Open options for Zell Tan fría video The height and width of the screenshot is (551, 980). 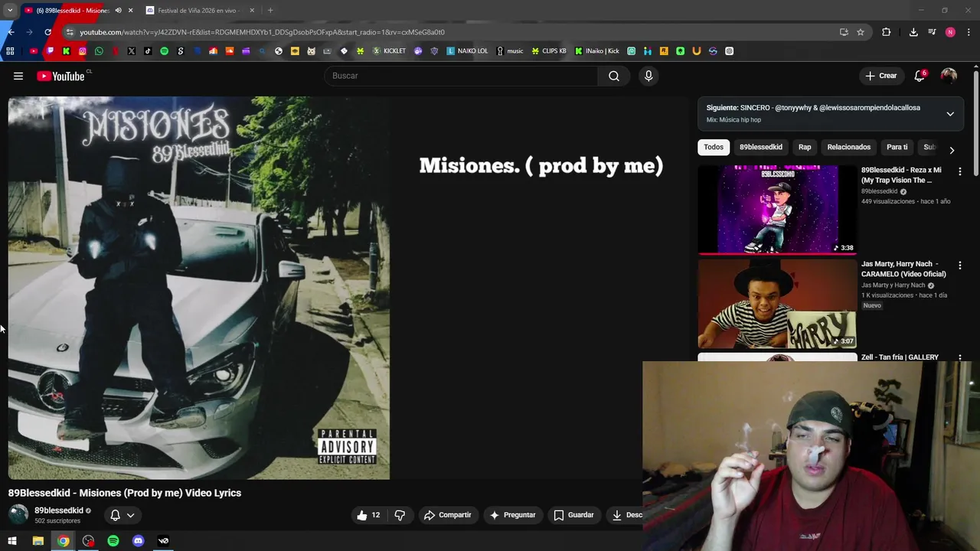click(x=959, y=357)
